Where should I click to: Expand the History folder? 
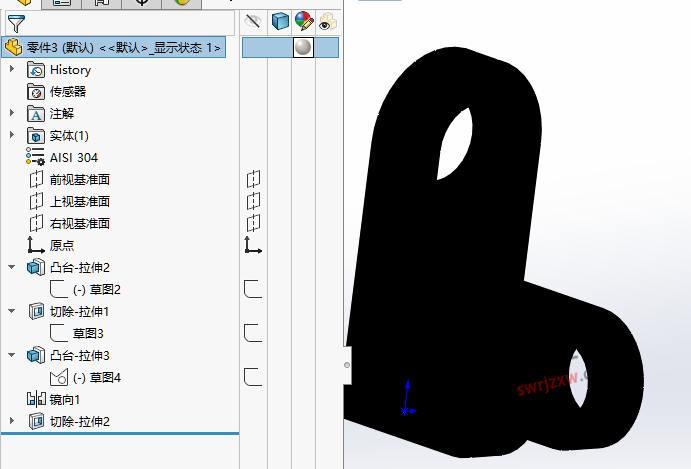pyautogui.click(x=12, y=69)
